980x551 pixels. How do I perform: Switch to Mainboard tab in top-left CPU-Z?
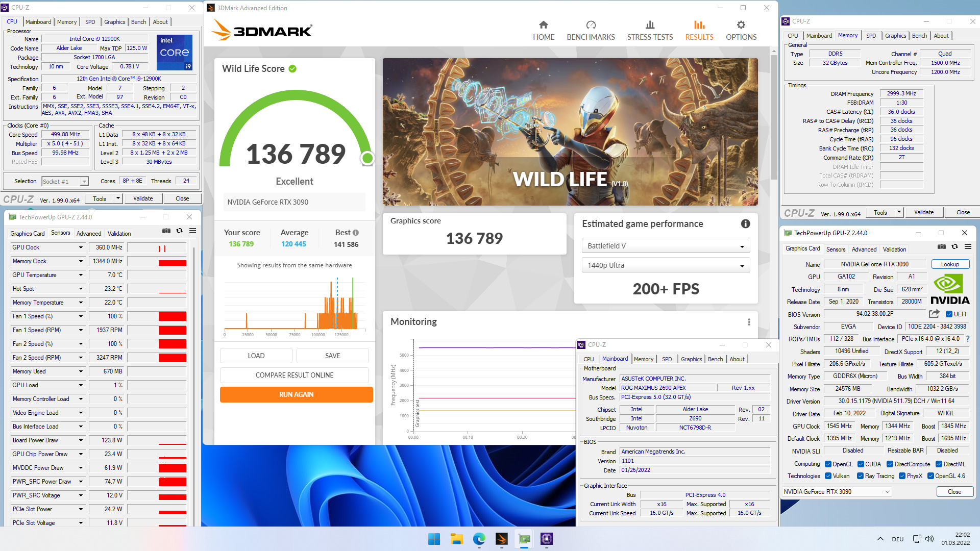38,22
